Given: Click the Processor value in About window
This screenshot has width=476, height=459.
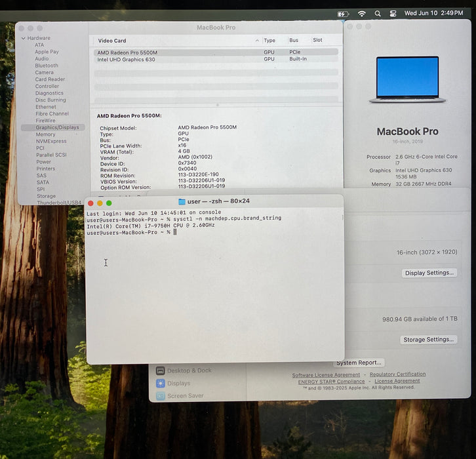Looking at the screenshot, I should (x=426, y=160).
